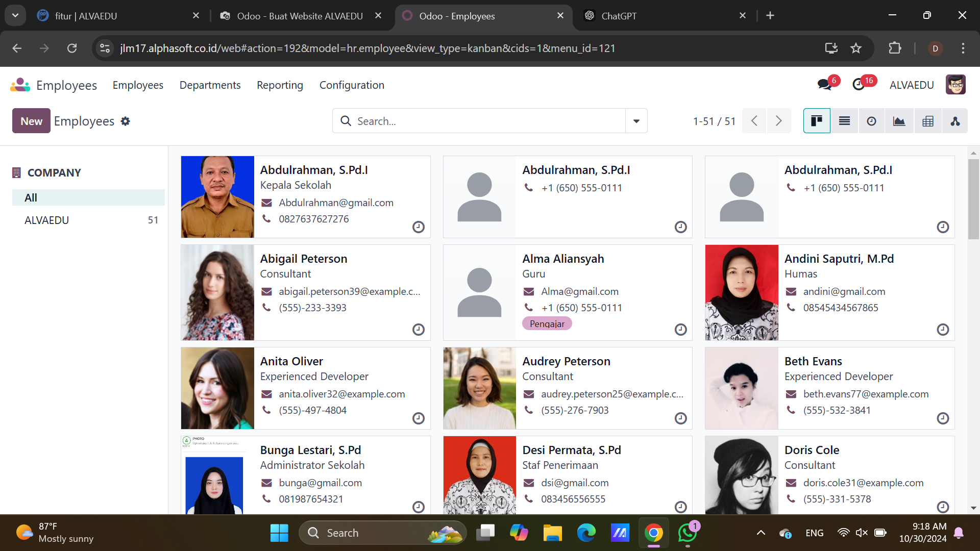Screen dimensions: 980x551
Task: Click the Employees settings gear icon
Action: 126,121
